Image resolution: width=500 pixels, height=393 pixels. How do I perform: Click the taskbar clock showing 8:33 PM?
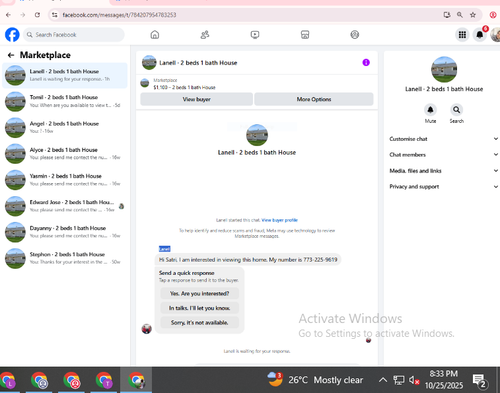click(444, 380)
